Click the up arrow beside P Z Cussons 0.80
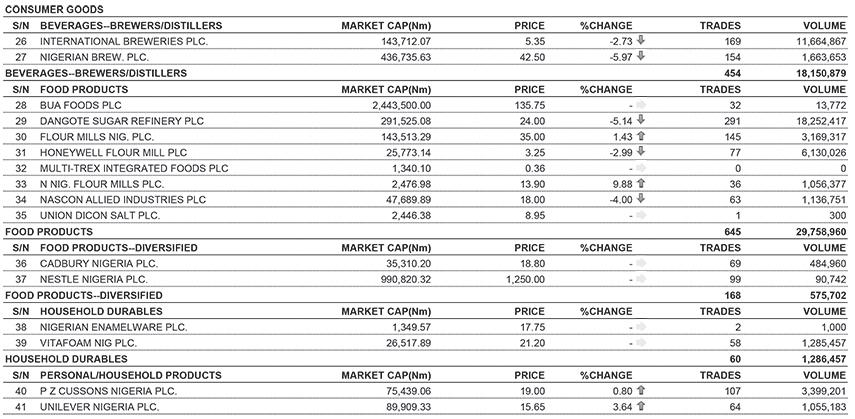The image size is (855, 419). 641,391
